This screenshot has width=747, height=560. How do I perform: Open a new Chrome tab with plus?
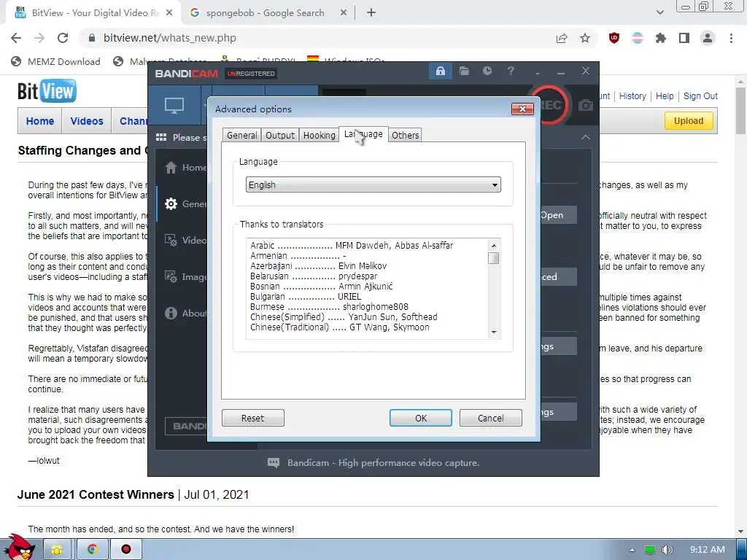click(371, 13)
